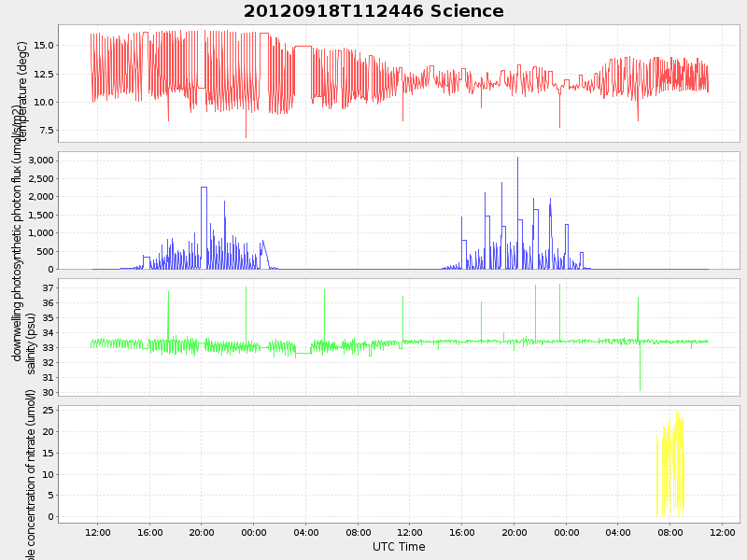Select the "salinity (psu)" y-axis label
747x560 pixels.
[x=31, y=343]
